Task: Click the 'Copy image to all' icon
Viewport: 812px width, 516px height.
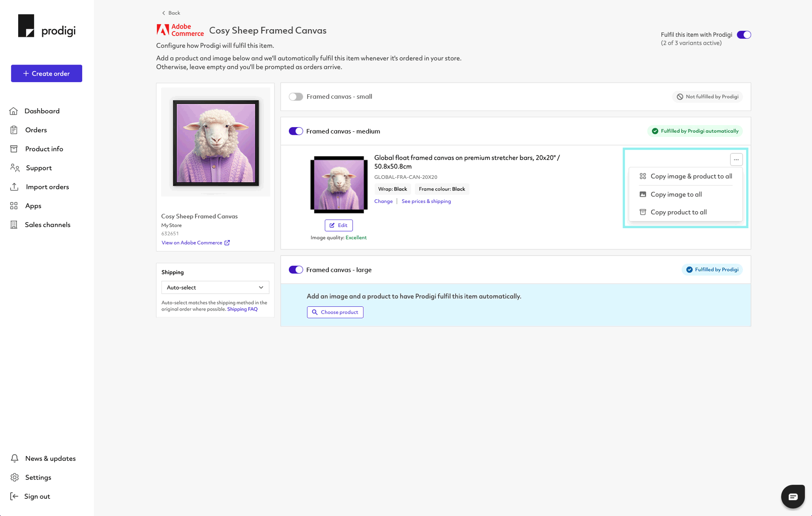Action: (x=643, y=194)
